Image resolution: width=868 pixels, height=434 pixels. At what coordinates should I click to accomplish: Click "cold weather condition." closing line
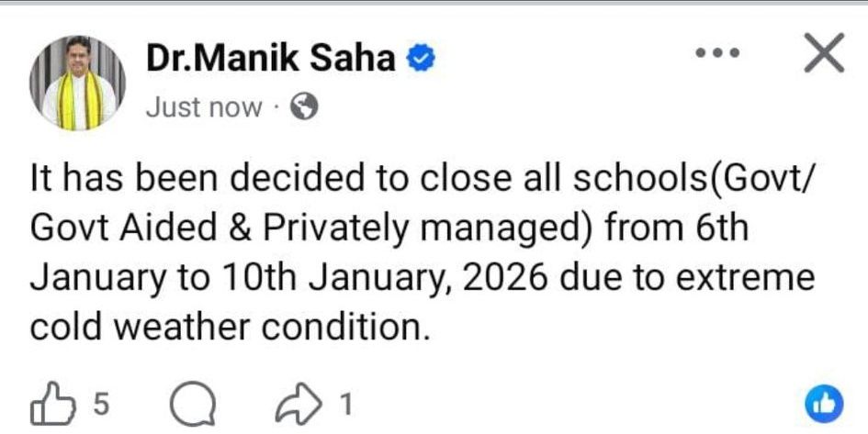point(230,326)
